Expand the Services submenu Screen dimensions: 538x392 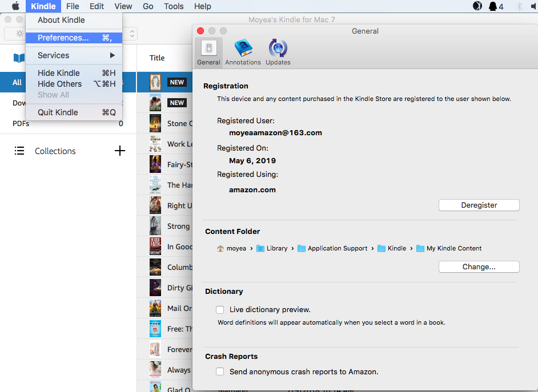point(74,55)
